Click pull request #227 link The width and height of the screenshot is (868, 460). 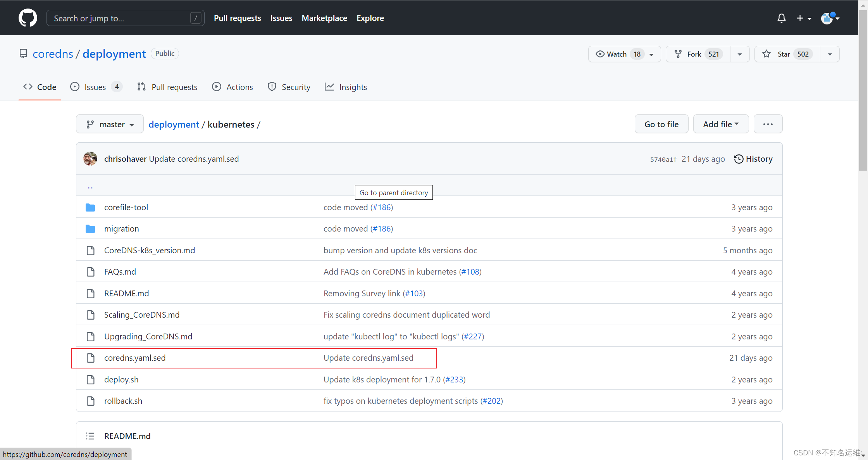tap(473, 336)
